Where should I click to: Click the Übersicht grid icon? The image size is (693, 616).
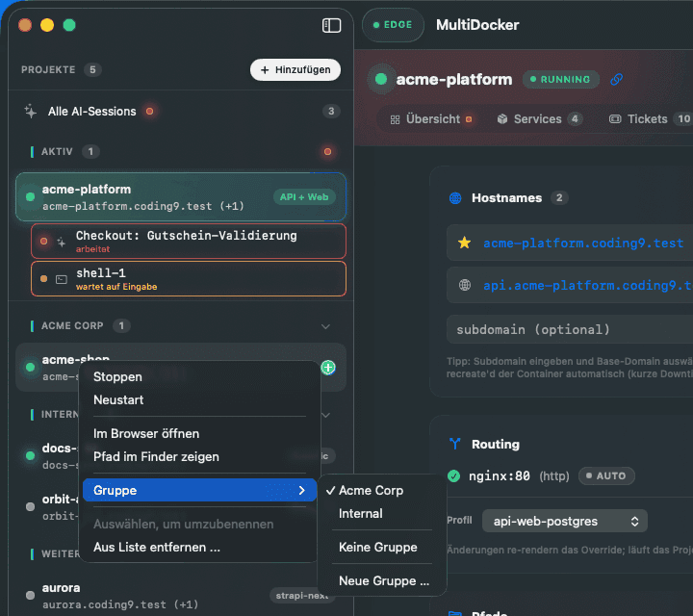[x=396, y=119]
